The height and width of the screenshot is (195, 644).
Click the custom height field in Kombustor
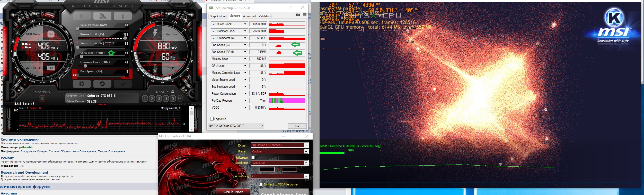pos(289,169)
